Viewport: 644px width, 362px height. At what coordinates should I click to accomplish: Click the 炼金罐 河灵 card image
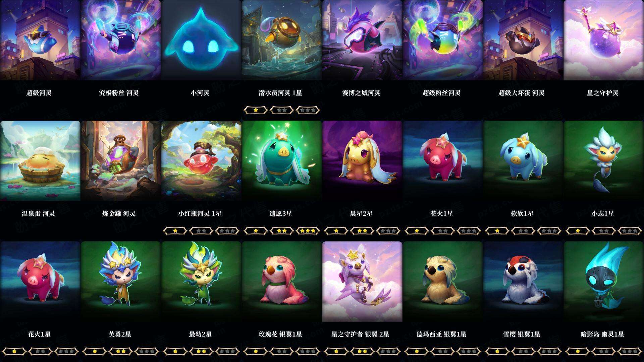point(121,161)
